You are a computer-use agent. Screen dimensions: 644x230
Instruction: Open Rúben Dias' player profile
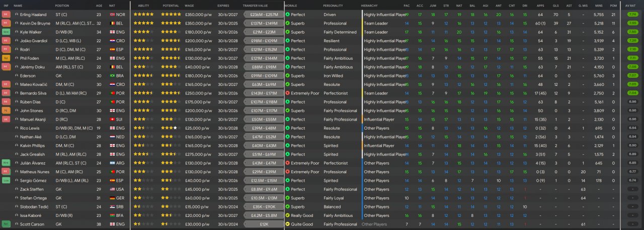pos(30,102)
